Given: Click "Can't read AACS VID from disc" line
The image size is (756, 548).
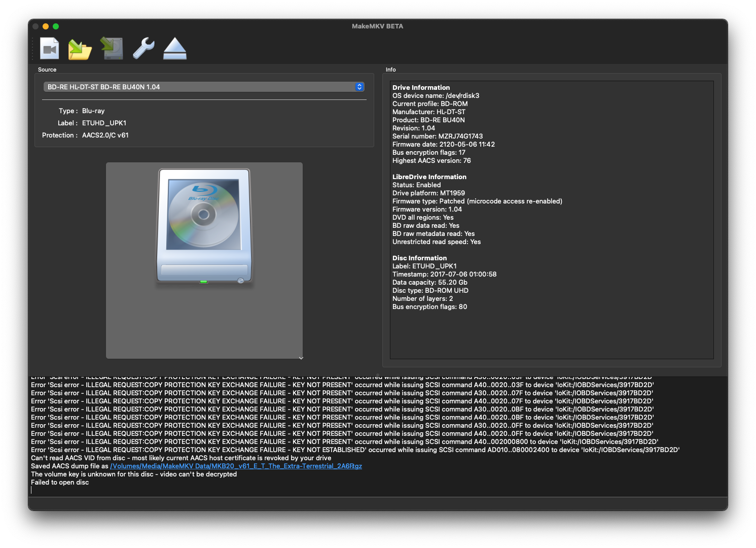Looking at the screenshot, I should click(x=181, y=458).
